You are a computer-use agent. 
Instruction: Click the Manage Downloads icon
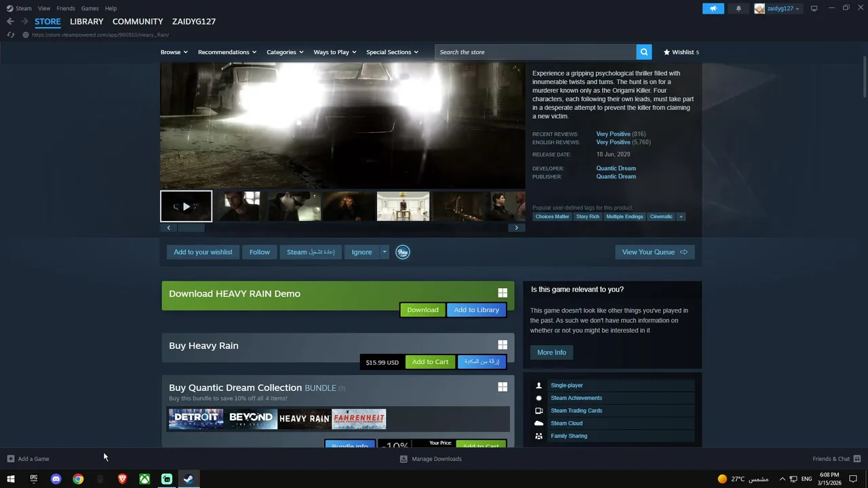403,459
